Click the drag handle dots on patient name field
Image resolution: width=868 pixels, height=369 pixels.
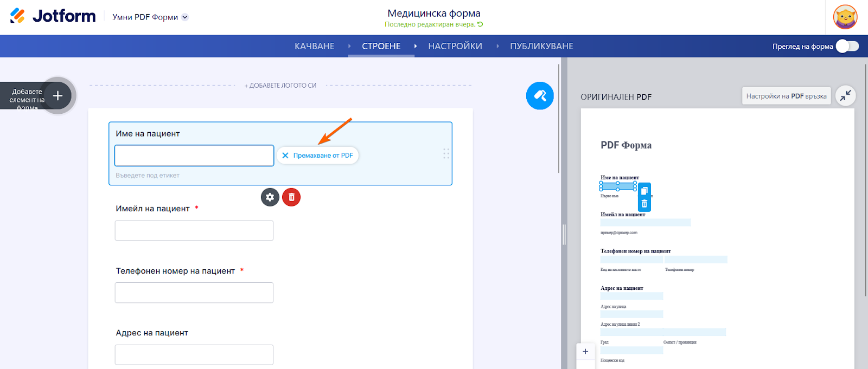pos(446,153)
